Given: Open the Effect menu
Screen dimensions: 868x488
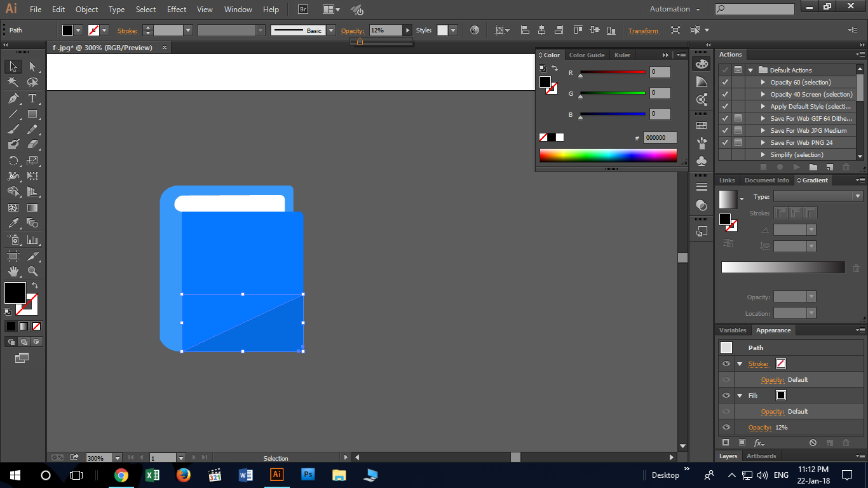Looking at the screenshot, I should [x=177, y=10].
